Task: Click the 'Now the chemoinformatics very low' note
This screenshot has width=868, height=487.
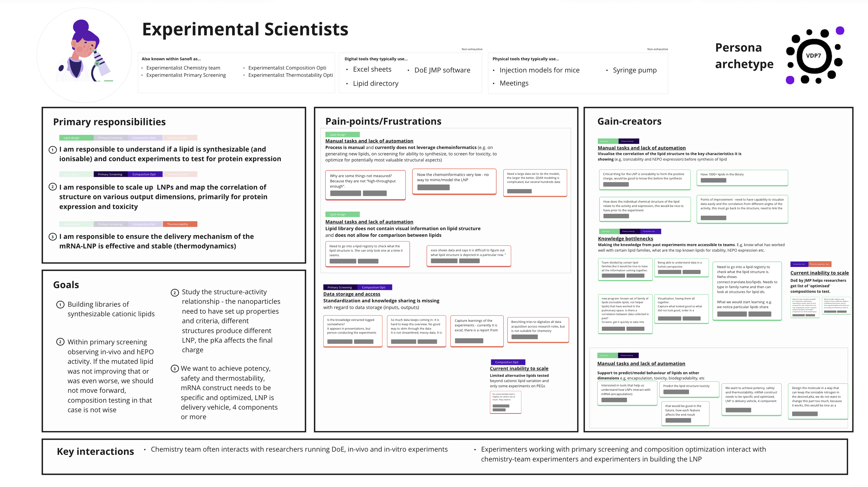Action: point(454,181)
